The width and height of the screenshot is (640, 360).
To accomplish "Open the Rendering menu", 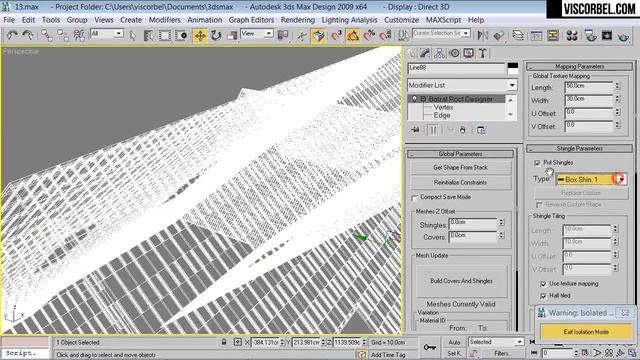I will 298,20.
